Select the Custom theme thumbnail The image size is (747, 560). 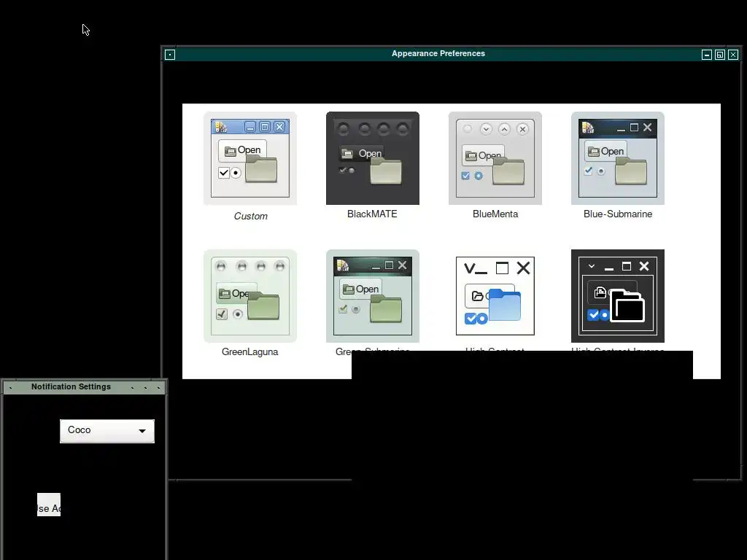tap(250, 158)
